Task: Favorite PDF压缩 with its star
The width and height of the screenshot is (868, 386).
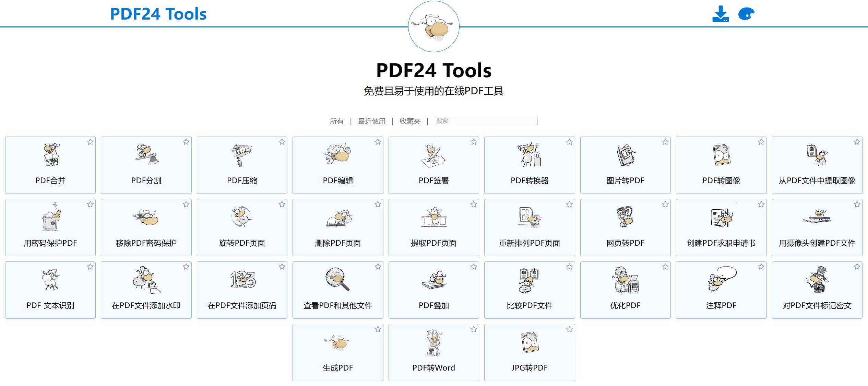Action: pos(282,142)
